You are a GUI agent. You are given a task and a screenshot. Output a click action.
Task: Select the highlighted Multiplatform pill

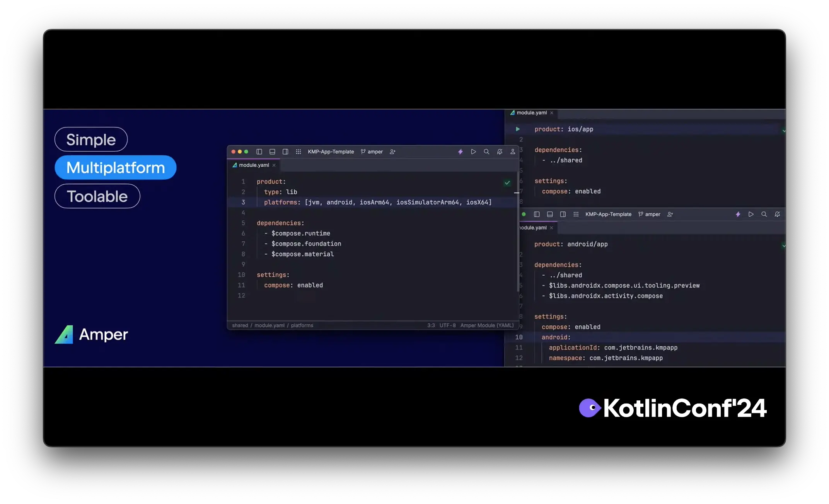click(116, 167)
